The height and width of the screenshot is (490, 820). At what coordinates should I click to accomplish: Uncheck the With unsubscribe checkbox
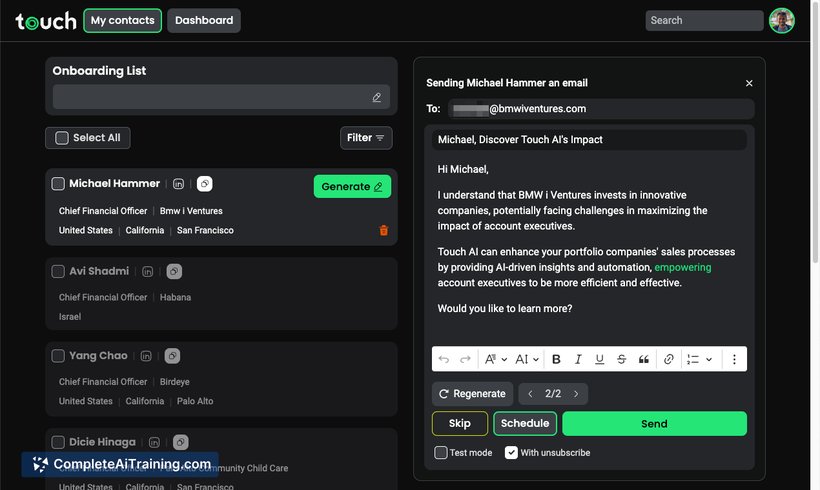511,453
